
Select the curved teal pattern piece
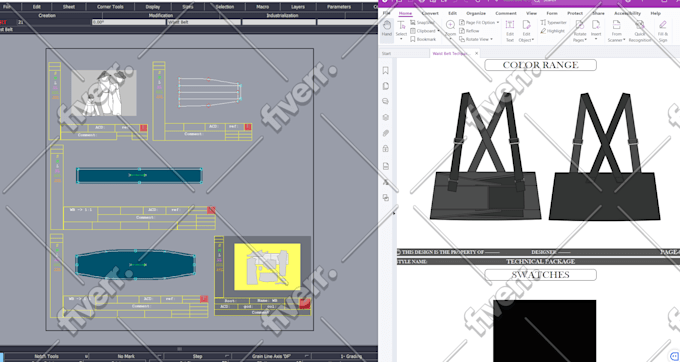coord(135,264)
